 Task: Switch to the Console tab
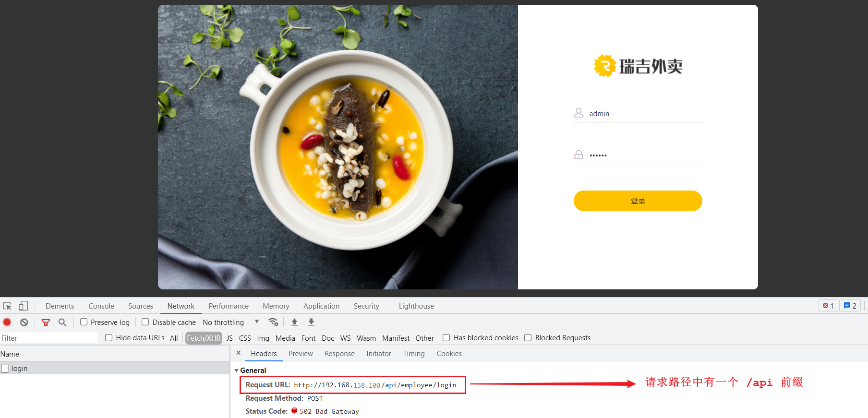(101, 306)
